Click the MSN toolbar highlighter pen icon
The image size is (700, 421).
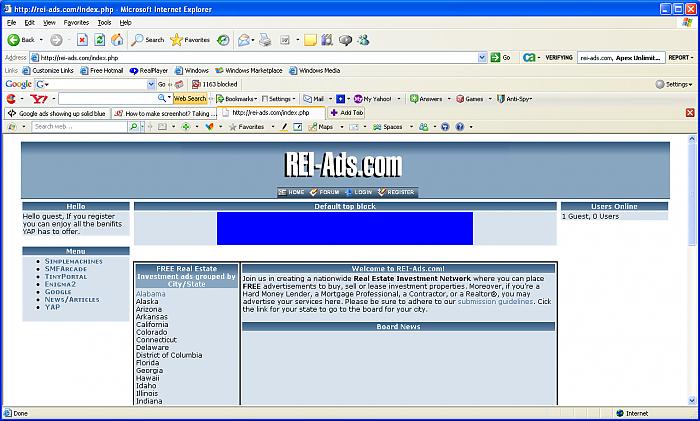(x=284, y=127)
